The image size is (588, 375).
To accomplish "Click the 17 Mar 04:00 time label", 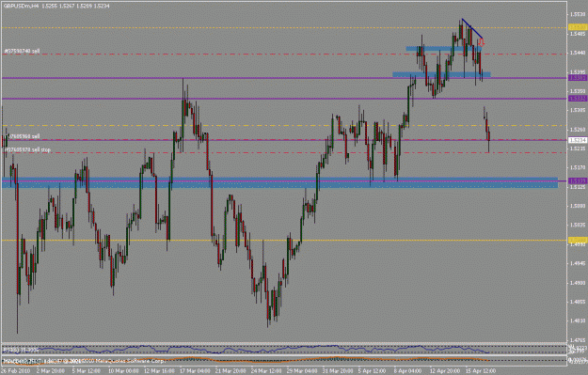I will (195, 371).
